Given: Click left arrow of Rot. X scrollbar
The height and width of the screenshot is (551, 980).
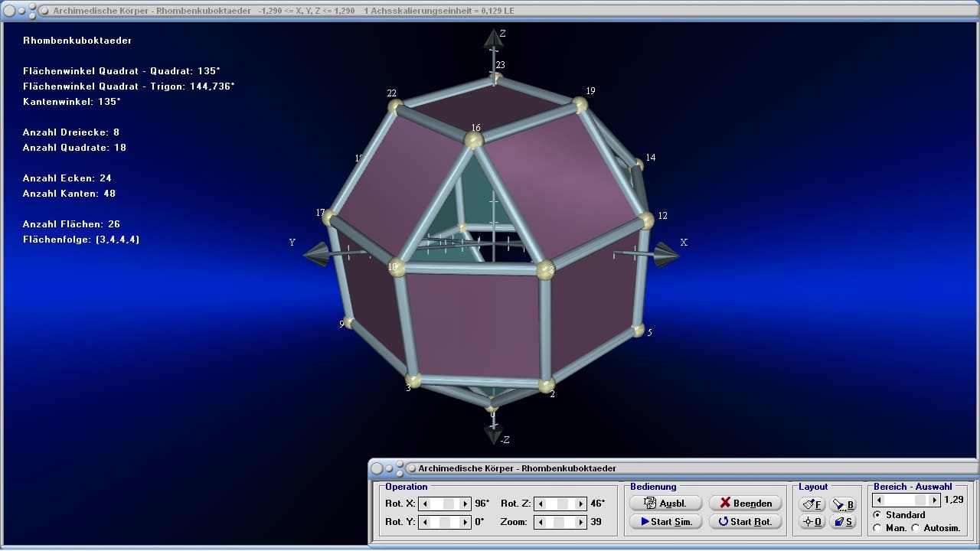Looking at the screenshot, I should 425,504.
